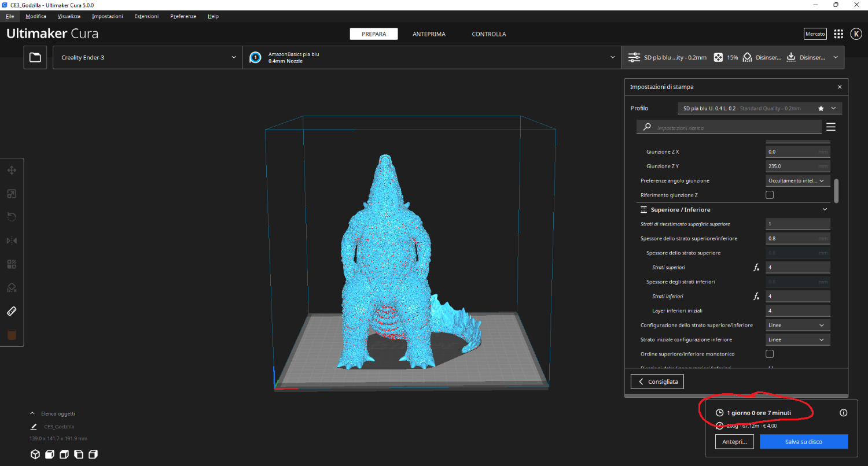Switch to the ANTEPRIMA stage tab
This screenshot has width=868, height=466.
coord(429,34)
